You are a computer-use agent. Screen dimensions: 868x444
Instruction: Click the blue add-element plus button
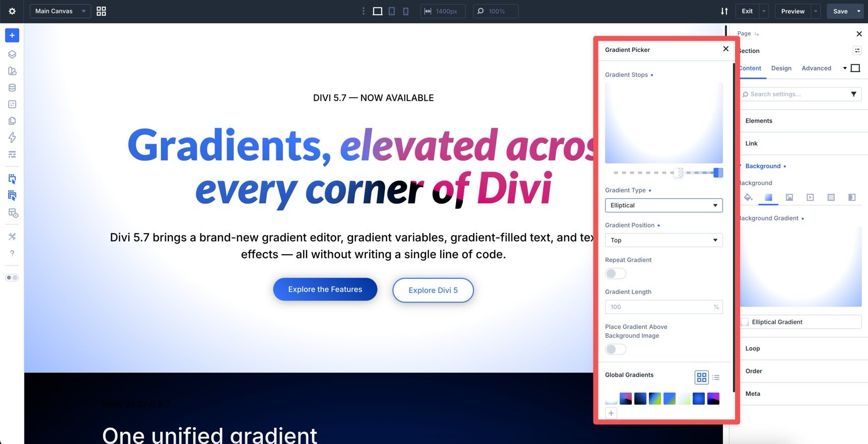pos(12,35)
